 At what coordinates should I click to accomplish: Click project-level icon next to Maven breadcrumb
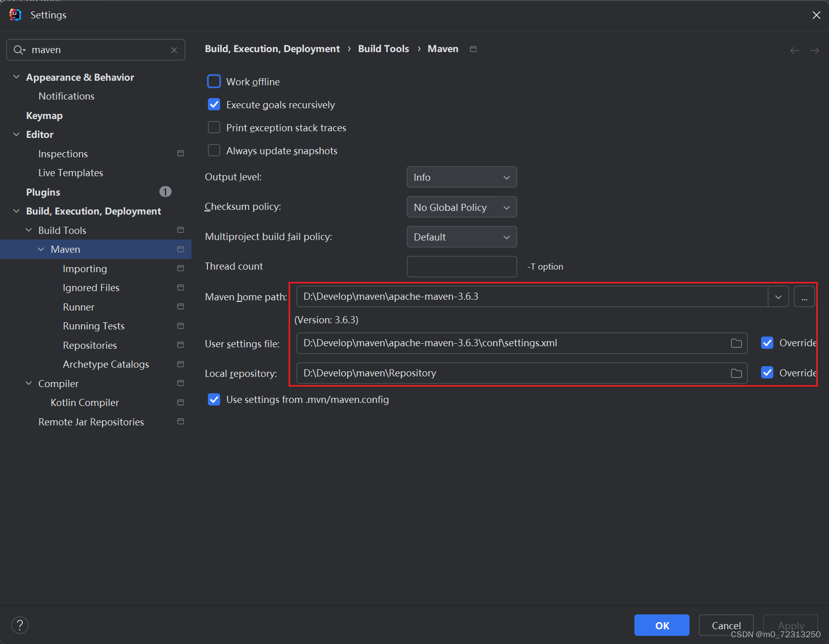coord(473,49)
